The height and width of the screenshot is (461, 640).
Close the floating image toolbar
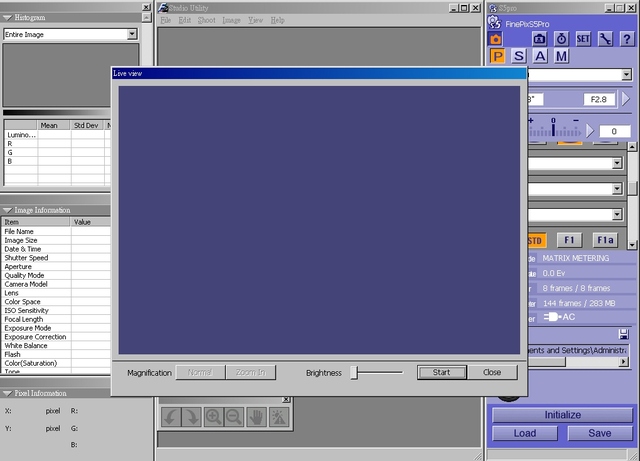pos(286,399)
